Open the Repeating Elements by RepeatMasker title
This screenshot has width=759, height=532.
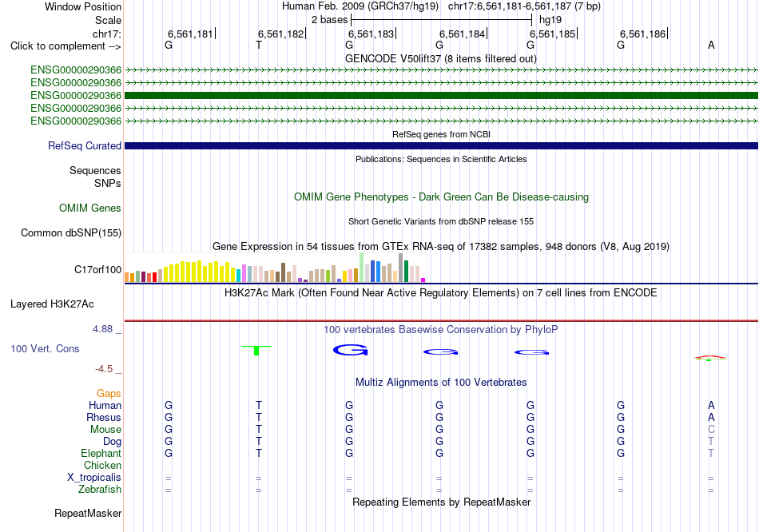441,502
